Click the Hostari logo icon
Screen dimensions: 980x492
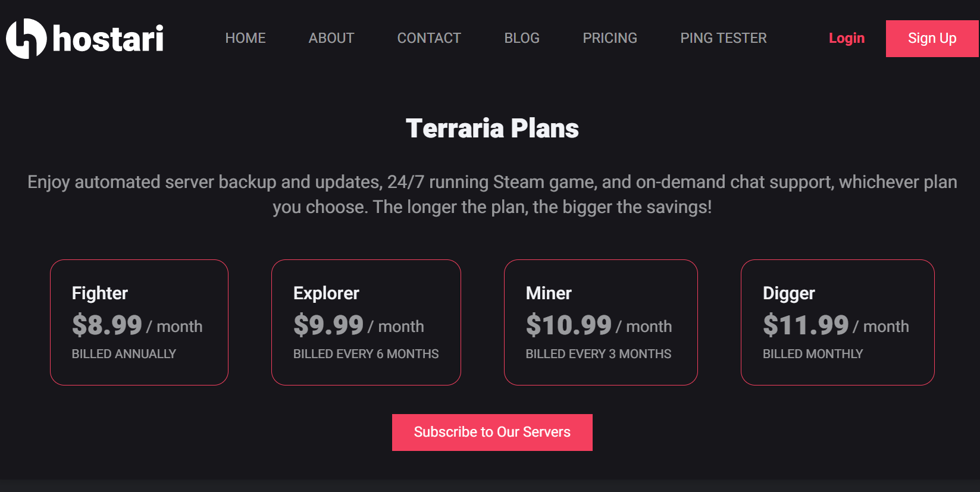(26, 39)
